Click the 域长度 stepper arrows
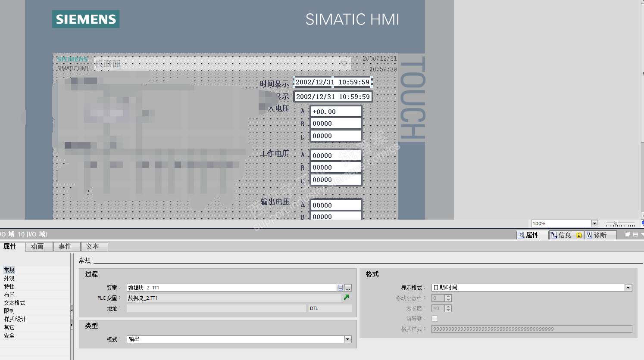The width and height of the screenshot is (644, 360). click(448, 308)
